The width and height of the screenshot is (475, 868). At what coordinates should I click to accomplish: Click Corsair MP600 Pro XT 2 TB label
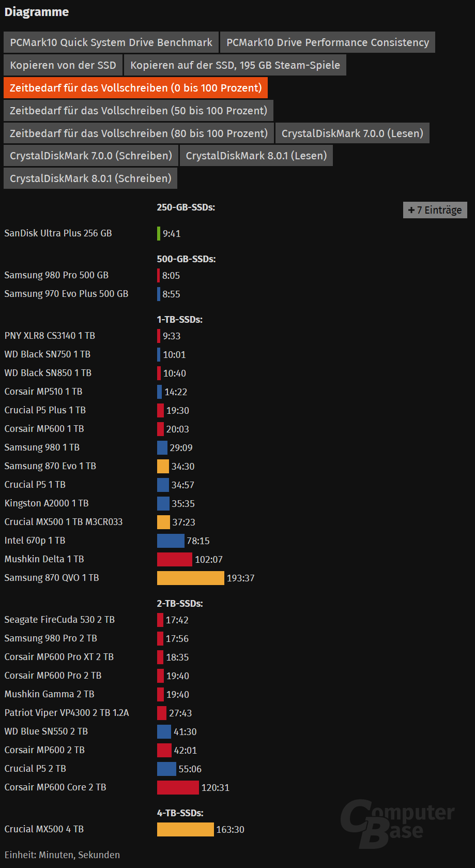click(x=59, y=657)
